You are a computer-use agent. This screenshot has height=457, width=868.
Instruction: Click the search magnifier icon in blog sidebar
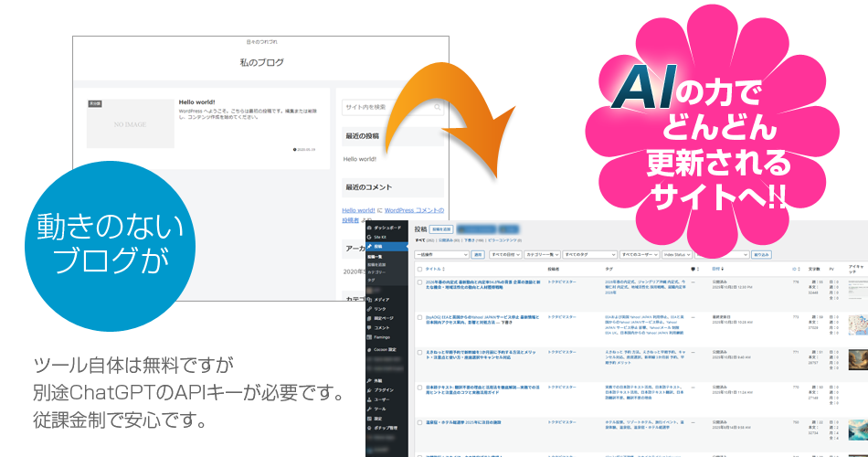[x=438, y=107]
